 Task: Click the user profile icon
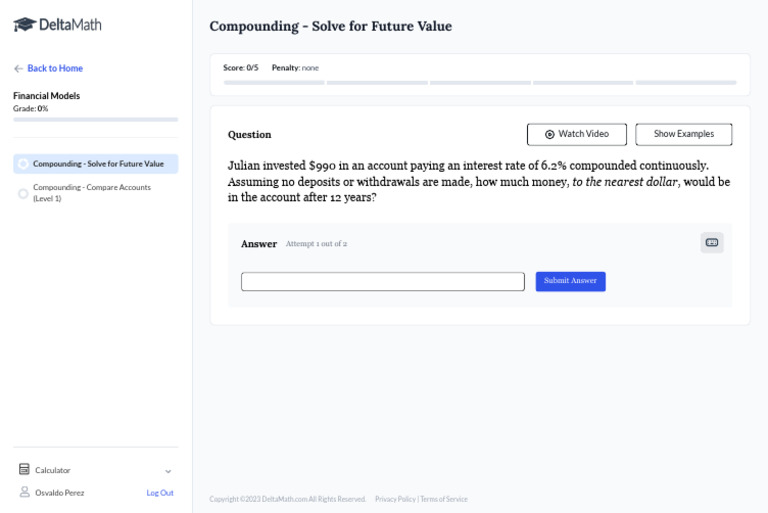(24, 492)
